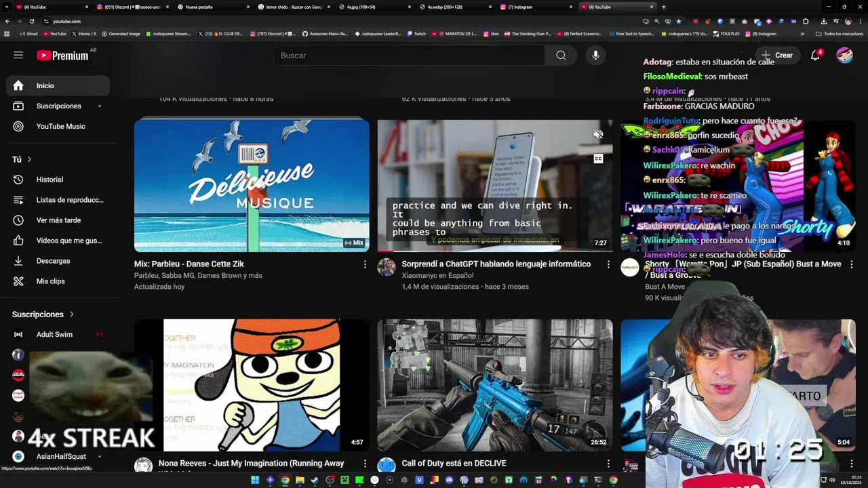
Task: Reload the page with the refresh icon
Action: (31, 21)
